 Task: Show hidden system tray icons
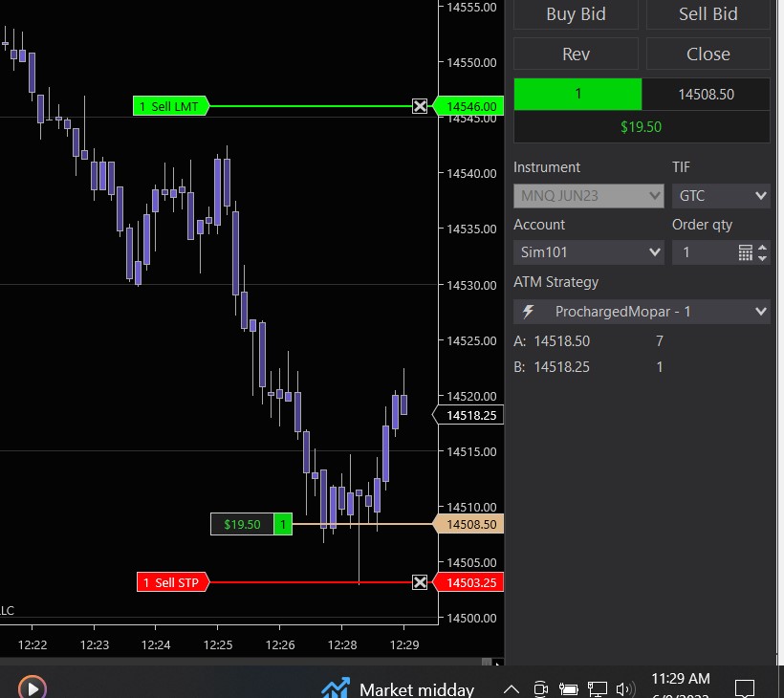click(x=511, y=689)
